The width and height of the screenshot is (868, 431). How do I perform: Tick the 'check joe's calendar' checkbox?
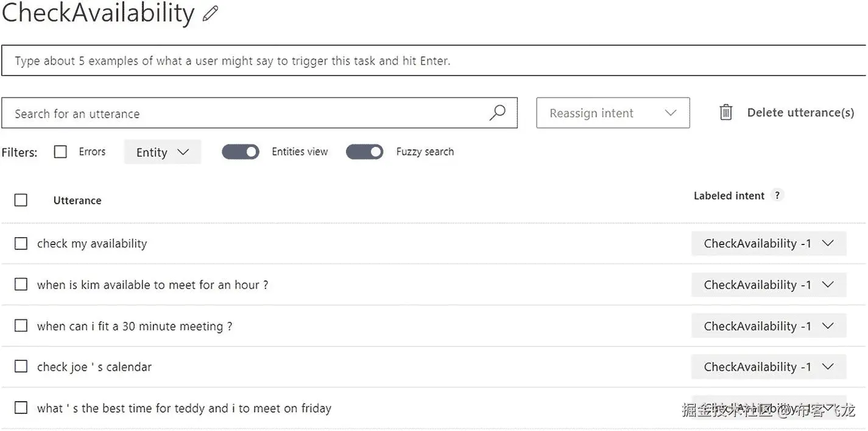point(21,366)
